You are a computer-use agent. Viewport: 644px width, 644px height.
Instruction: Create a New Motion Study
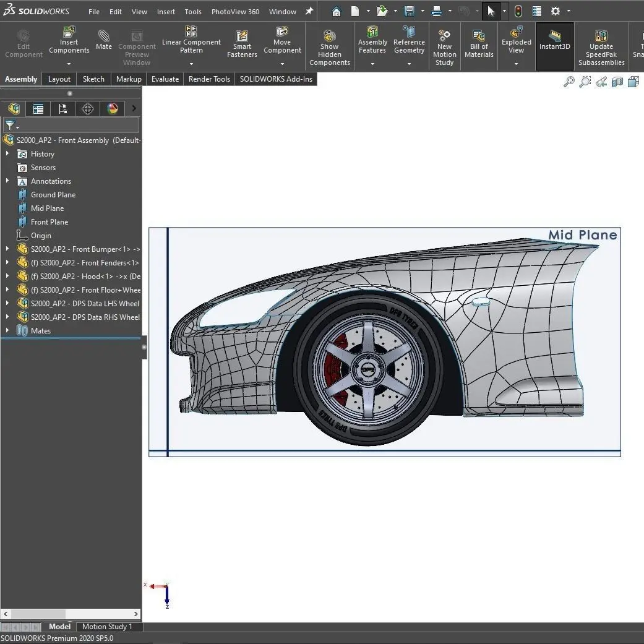444,46
